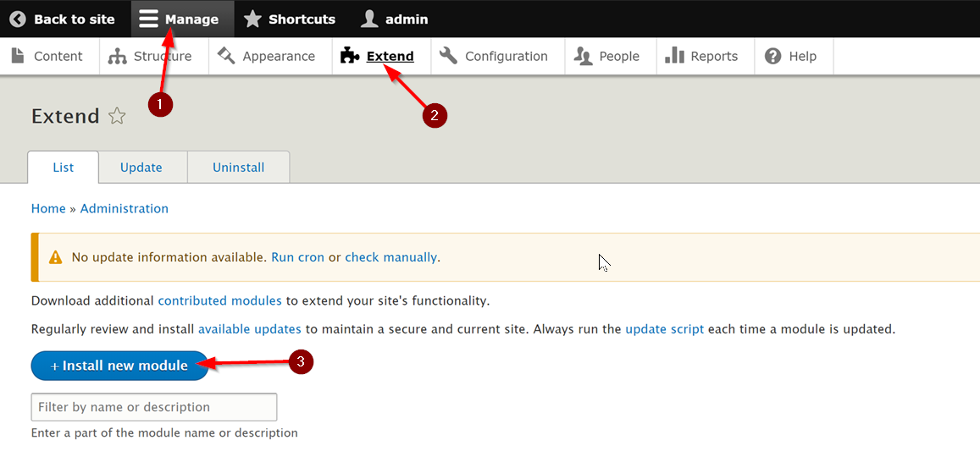Open the update script link

(664, 329)
